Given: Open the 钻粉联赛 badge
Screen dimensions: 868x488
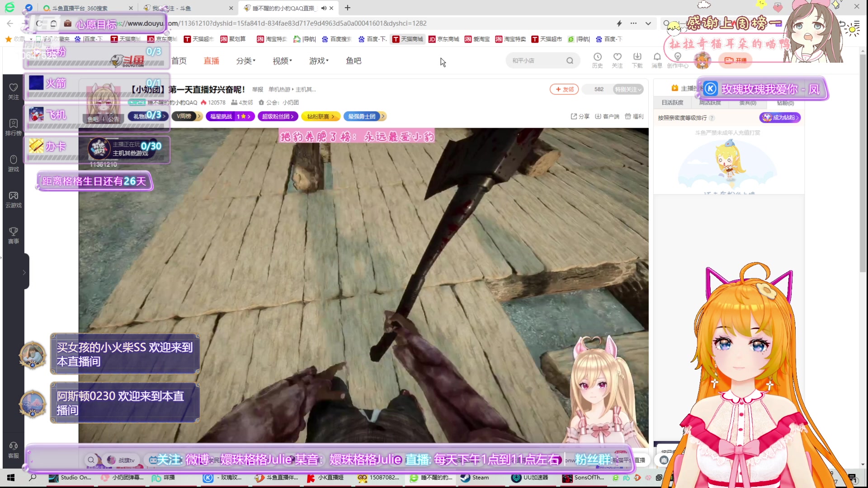Looking at the screenshot, I should (321, 117).
